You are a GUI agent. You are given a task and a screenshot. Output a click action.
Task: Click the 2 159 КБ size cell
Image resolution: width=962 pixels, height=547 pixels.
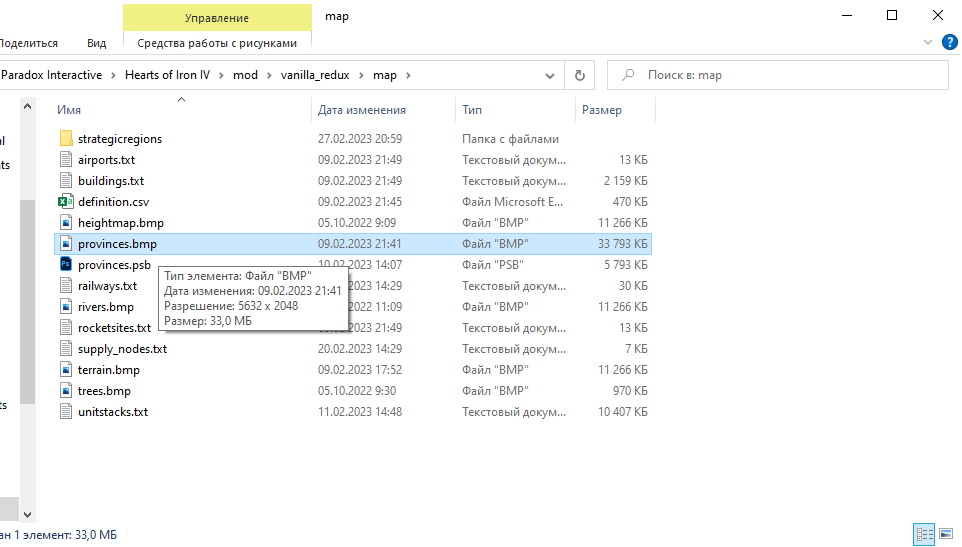pyautogui.click(x=625, y=181)
